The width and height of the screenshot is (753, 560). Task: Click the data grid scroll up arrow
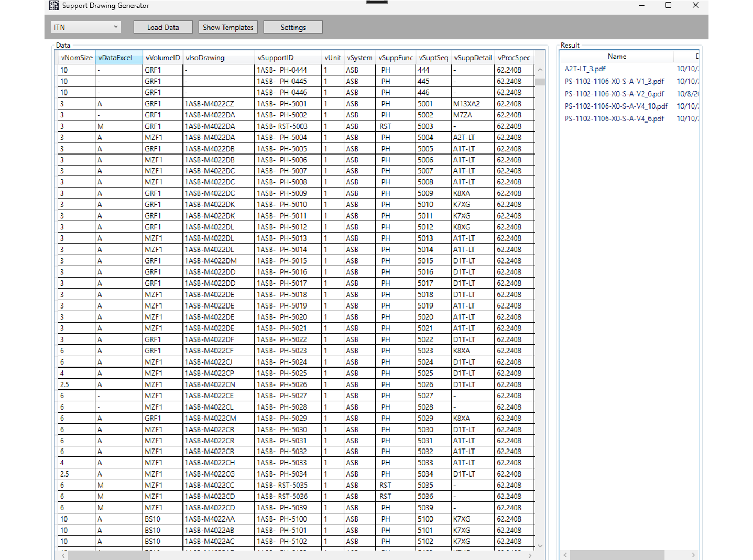click(x=540, y=70)
